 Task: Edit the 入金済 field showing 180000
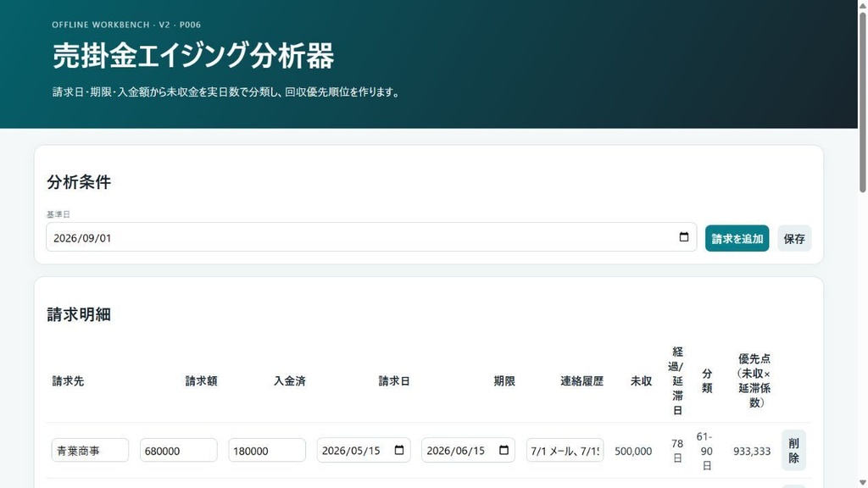(x=267, y=451)
